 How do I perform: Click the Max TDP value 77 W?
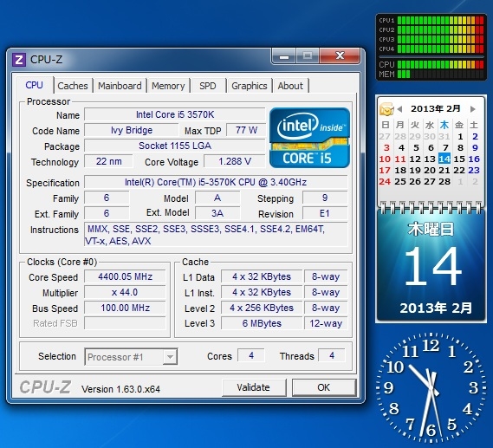tap(246, 130)
